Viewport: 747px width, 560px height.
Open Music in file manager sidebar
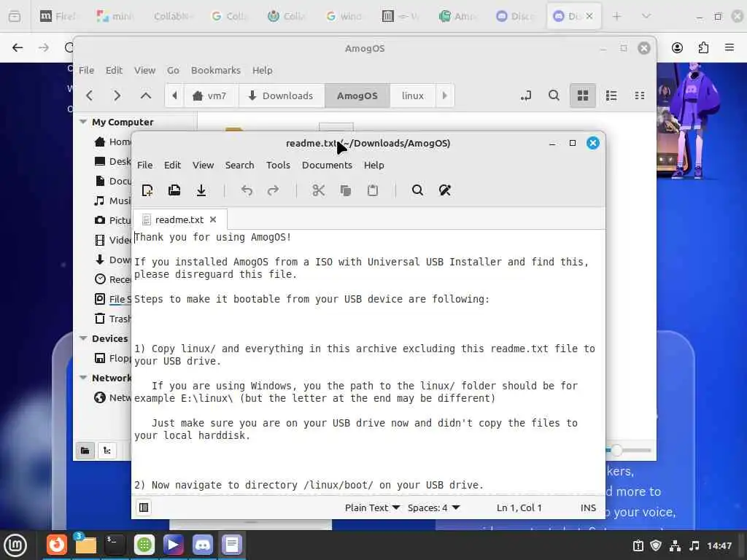tap(112, 201)
